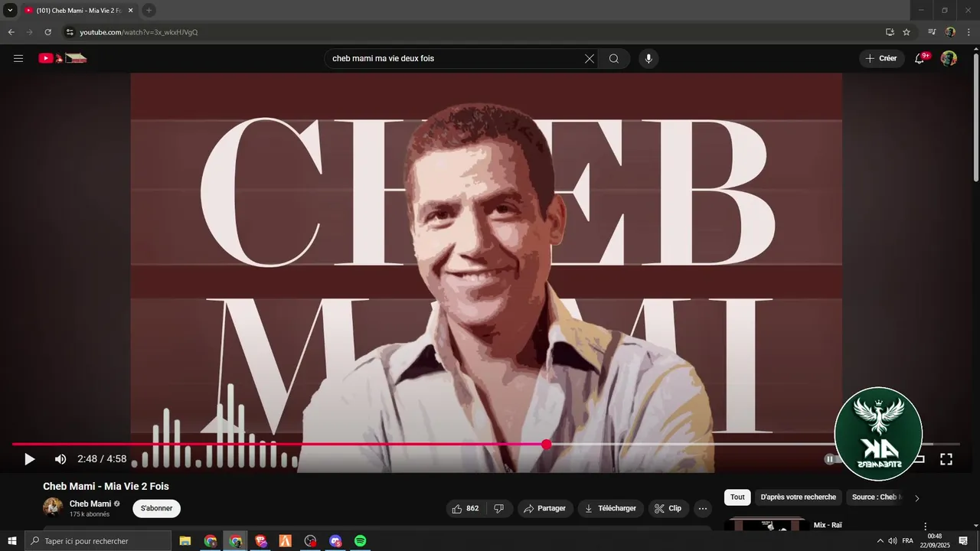The image size is (980, 551).
Task: Run search with the magnifier button
Action: [x=614, y=58]
